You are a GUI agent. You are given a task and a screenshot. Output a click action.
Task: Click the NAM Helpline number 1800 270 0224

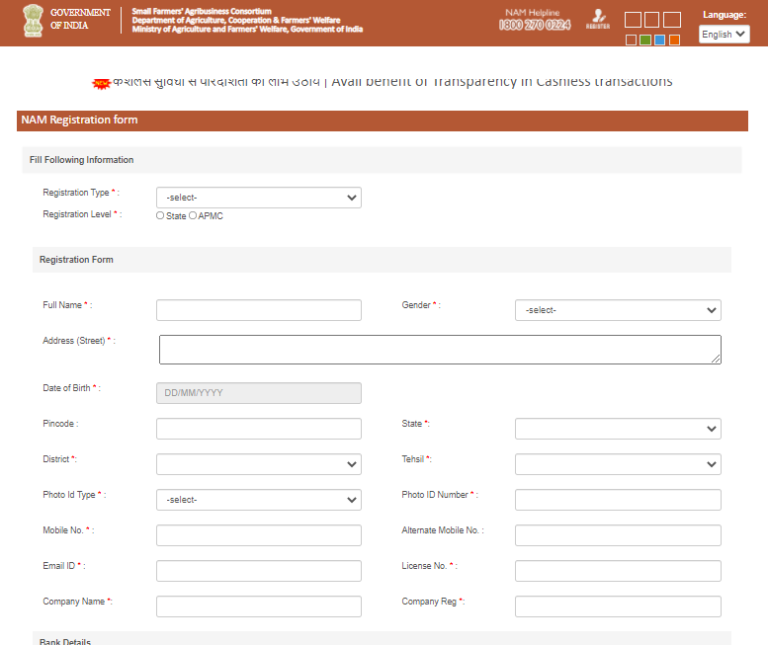click(534, 25)
